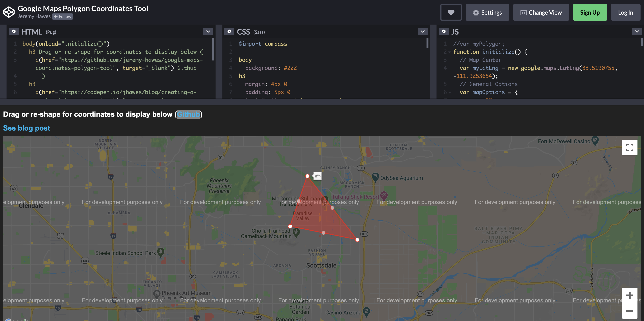This screenshot has height=321, width=644.
Task: Expand the CSS panel dropdown chevron
Action: [422, 31]
